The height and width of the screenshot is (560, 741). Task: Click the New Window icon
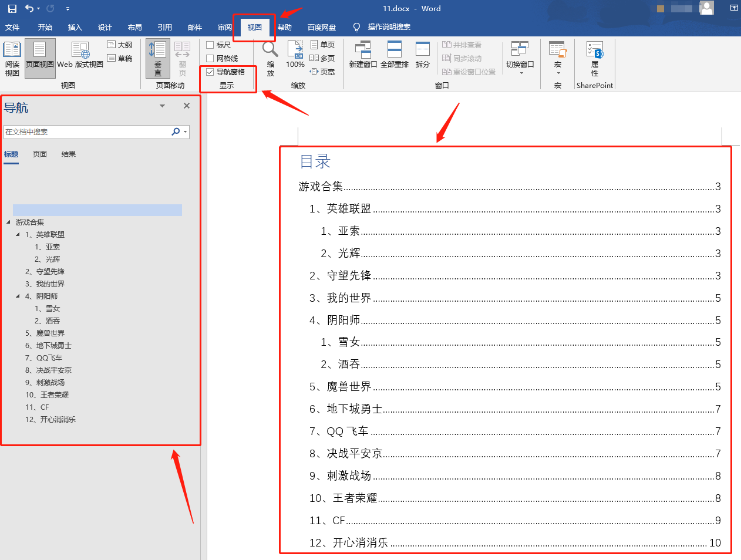[x=362, y=50]
